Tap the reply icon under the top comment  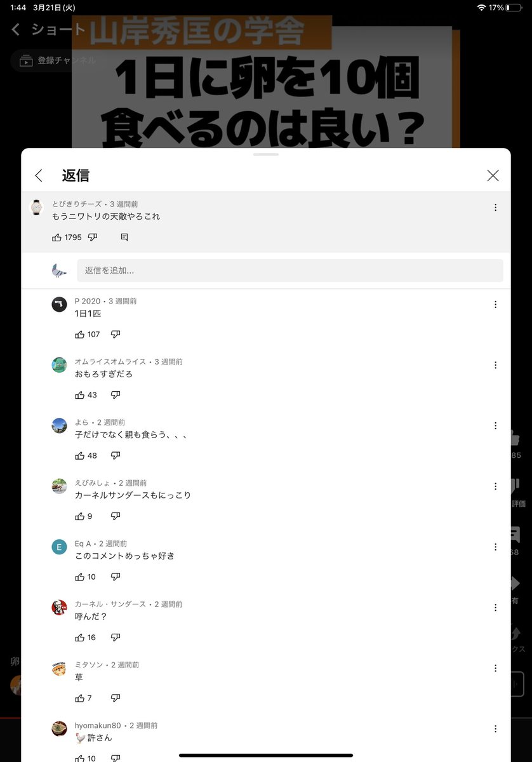(124, 237)
